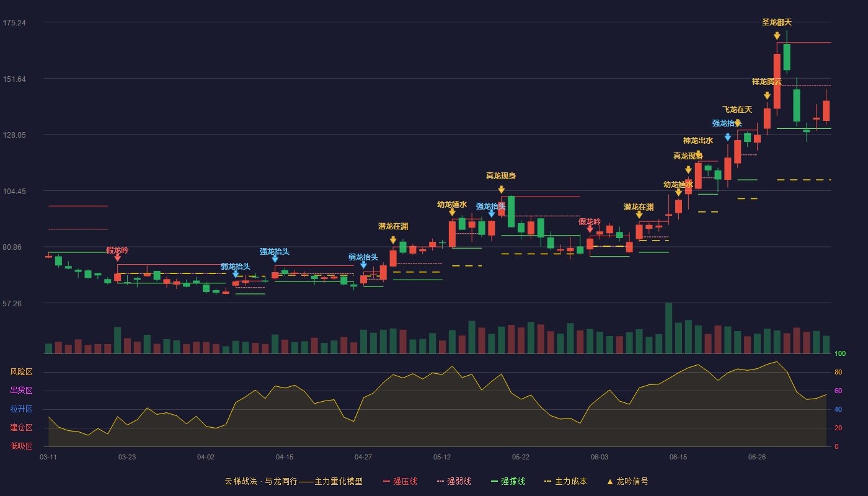Click the 弱龙抬头 signal arrow near 04-02
Image resolution: width=868 pixels, height=496 pixels.
pyautogui.click(x=236, y=274)
